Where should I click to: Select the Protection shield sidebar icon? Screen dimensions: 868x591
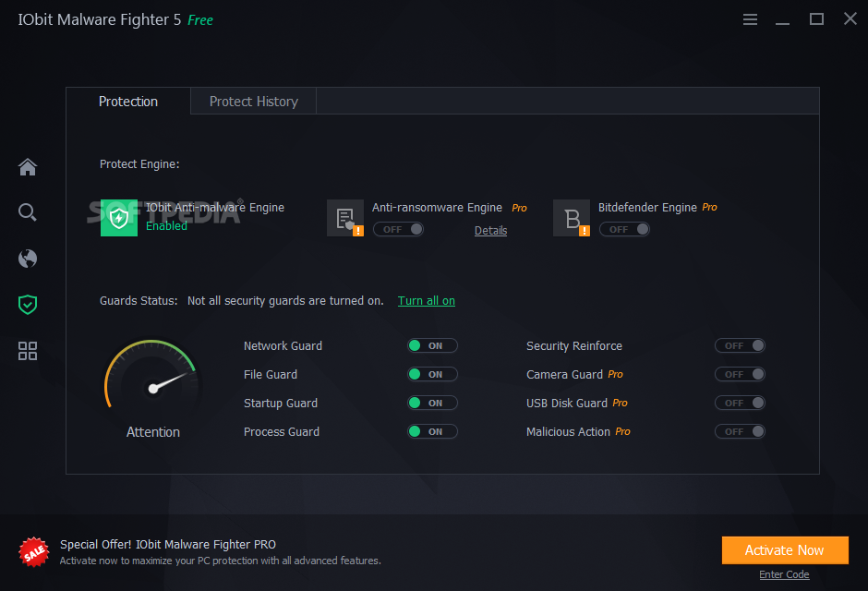pyautogui.click(x=28, y=305)
